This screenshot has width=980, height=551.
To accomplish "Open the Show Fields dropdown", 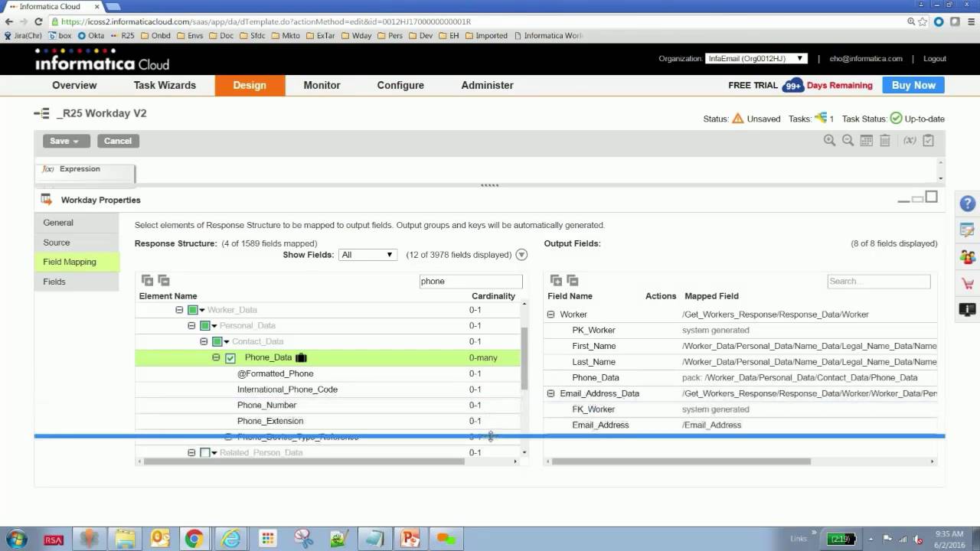I will (367, 255).
